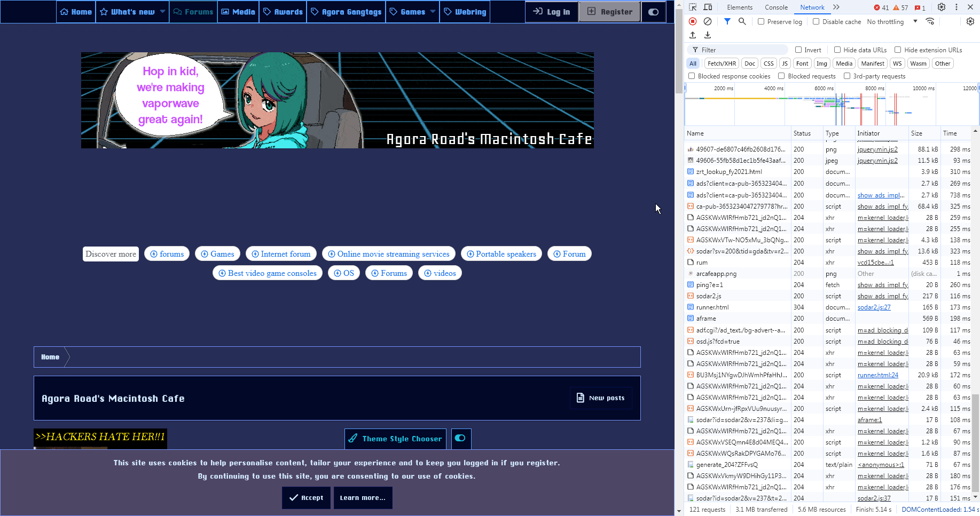Open the Agora Gangtags menu item
The width and height of the screenshot is (980, 516).
pos(346,12)
